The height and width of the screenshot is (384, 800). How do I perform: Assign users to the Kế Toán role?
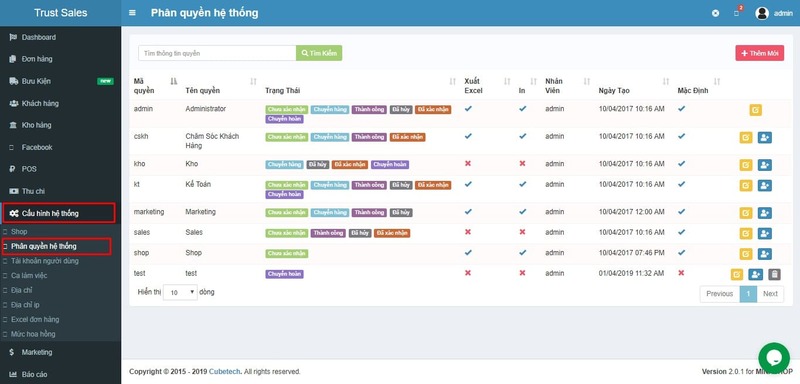[764, 185]
